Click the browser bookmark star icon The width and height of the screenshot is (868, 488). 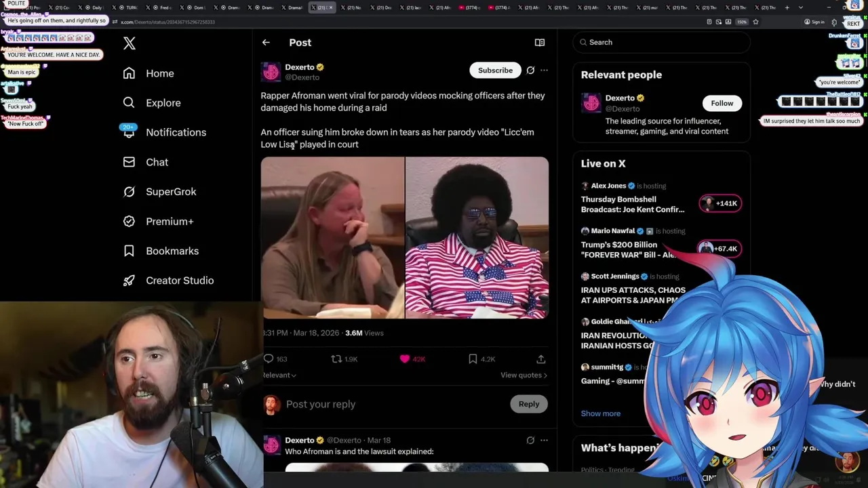click(x=755, y=22)
